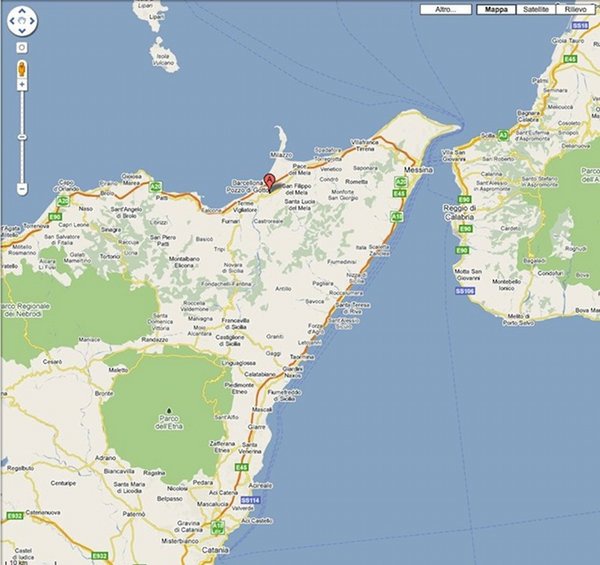Click the Patti town label
The width and height of the screenshot is (600, 565).
(x=161, y=198)
